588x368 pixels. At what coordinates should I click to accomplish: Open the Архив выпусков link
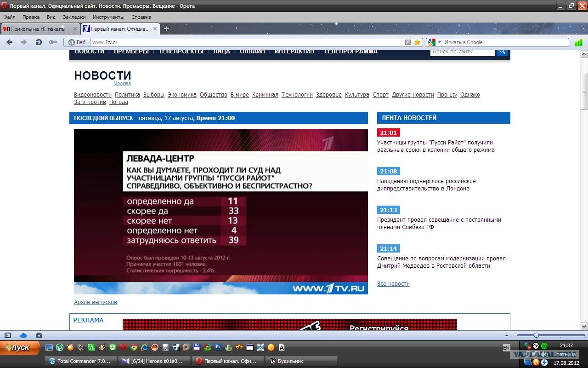pyautogui.click(x=96, y=302)
